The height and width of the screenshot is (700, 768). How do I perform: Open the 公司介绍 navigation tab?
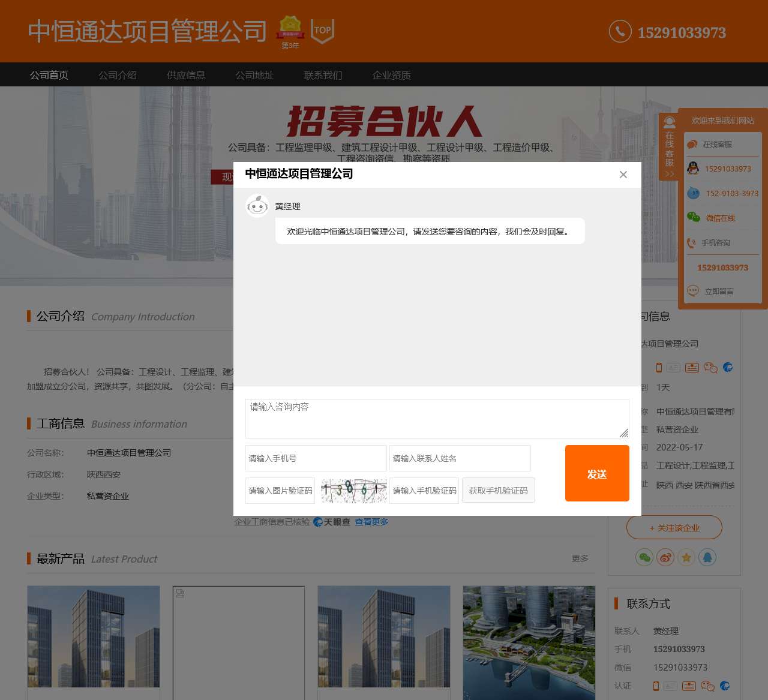pyautogui.click(x=118, y=75)
